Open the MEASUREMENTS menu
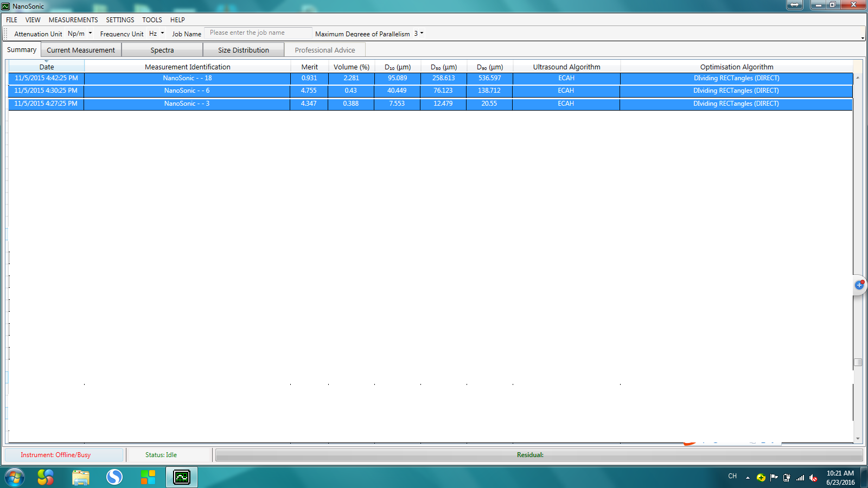The height and width of the screenshot is (488, 868). [x=73, y=20]
